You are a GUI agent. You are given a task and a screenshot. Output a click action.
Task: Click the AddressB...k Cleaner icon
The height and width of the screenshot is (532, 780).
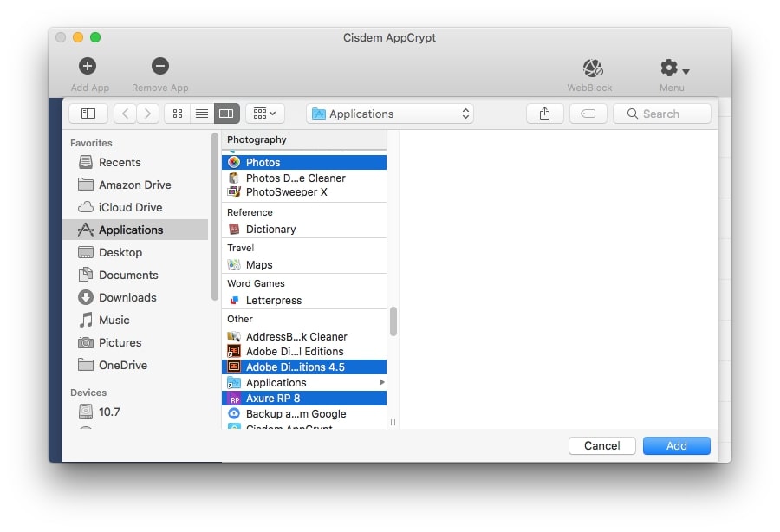[234, 336]
